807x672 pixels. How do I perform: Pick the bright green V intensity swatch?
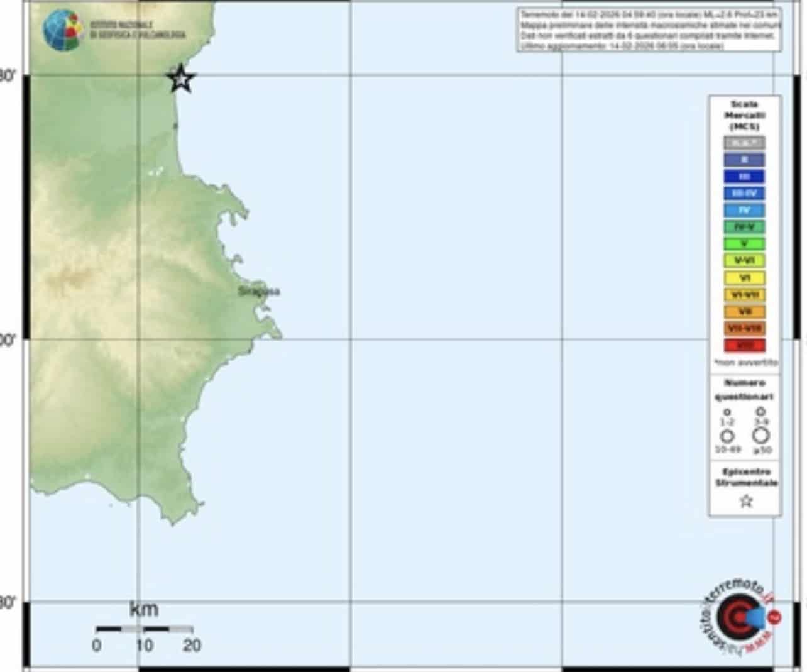[x=744, y=244]
